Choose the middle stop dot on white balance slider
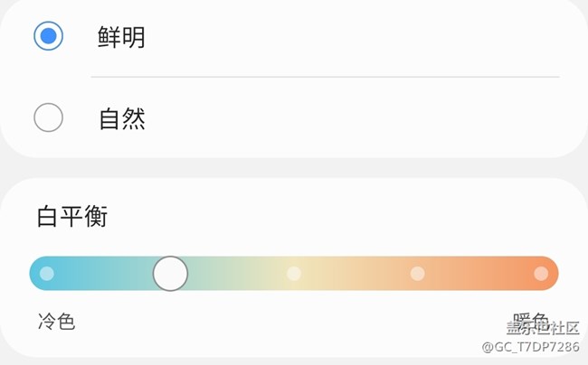 click(294, 273)
